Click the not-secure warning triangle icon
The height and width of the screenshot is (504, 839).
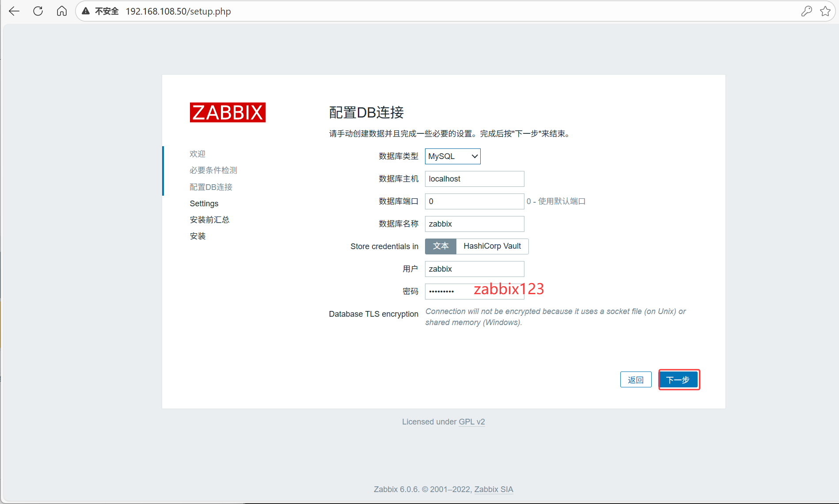coord(86,11)
